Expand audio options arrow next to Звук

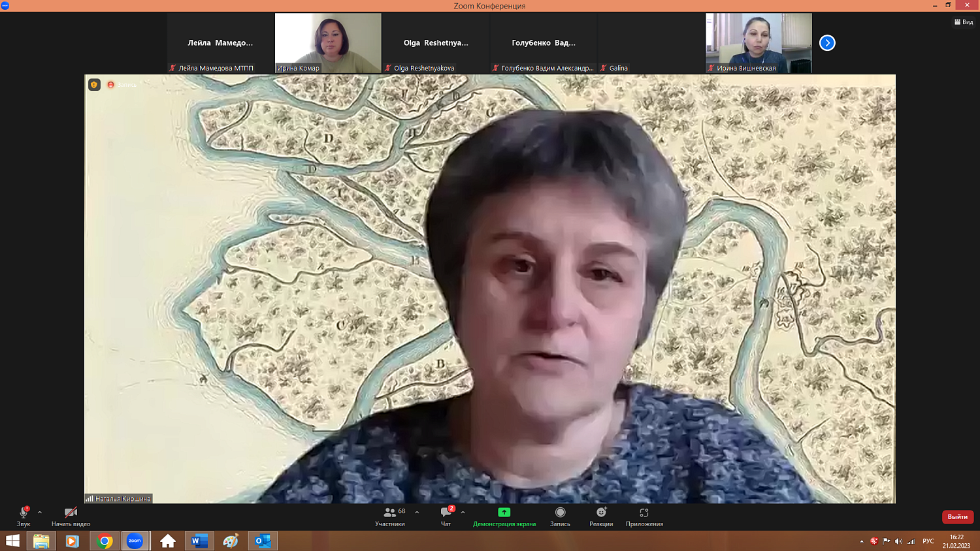click(x=40, y=512)
